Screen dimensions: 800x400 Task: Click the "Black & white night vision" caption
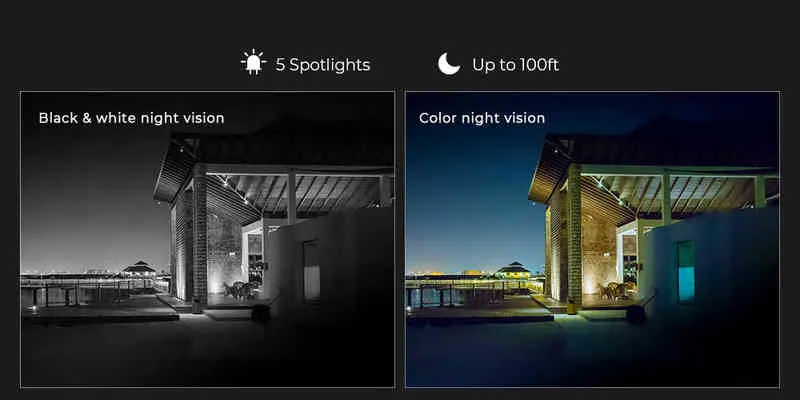(132, 118)
